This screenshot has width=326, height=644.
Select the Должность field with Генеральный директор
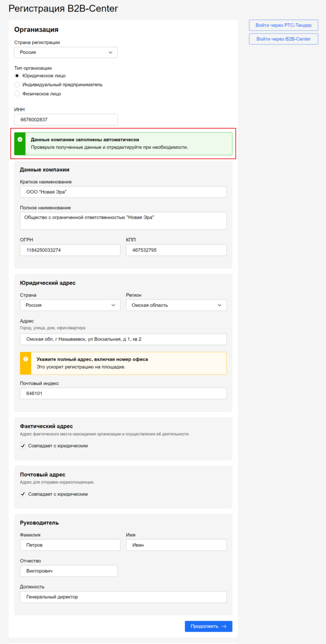pyautogui.click(x=123, y=597)
